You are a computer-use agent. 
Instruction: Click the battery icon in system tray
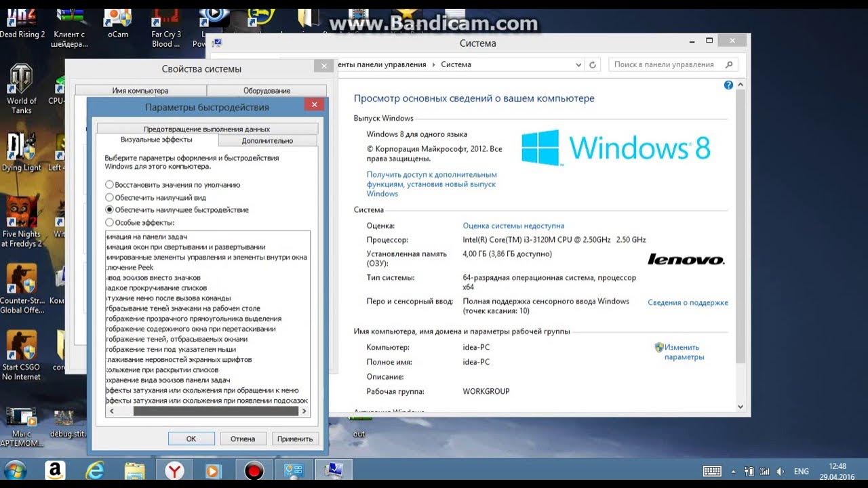[x=750, y=471]
